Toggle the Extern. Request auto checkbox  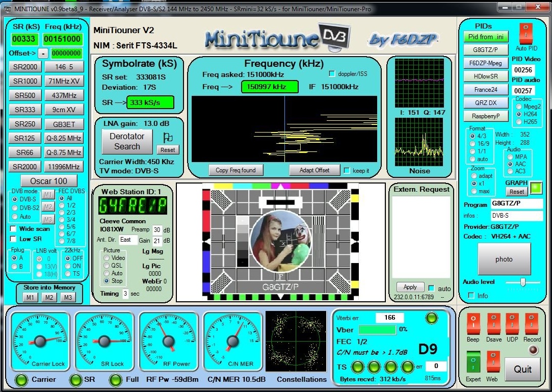pos(431,288)
